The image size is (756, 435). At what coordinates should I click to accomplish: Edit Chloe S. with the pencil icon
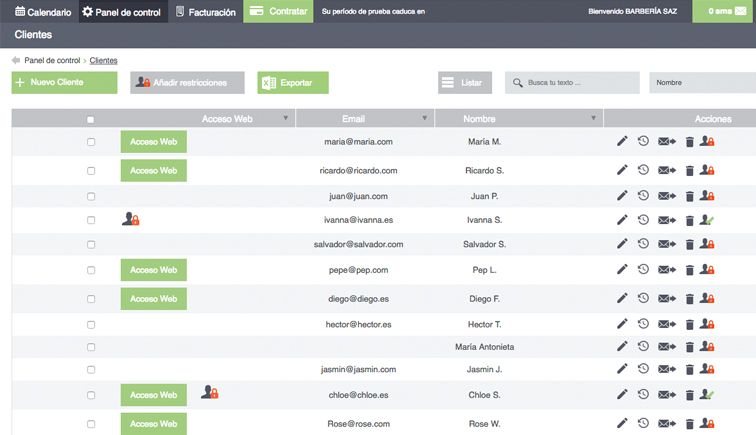[622, 394]
